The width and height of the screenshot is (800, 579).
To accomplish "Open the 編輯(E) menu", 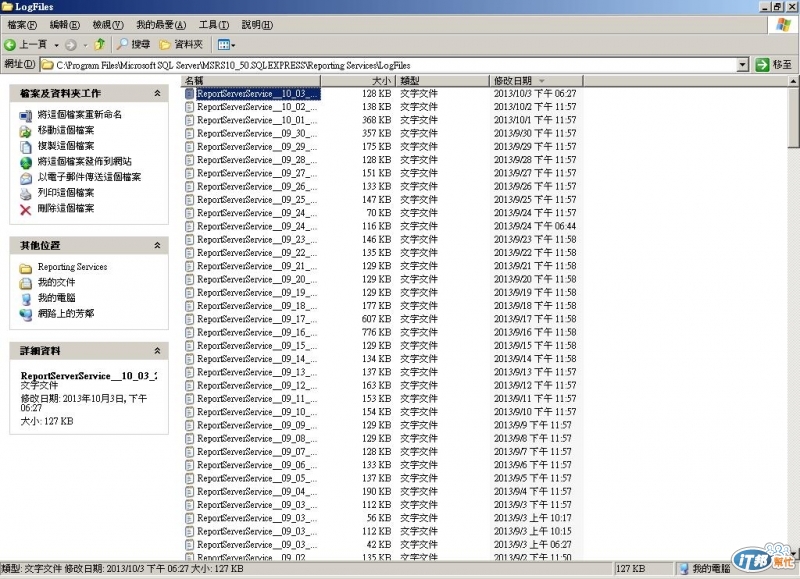I will pos(65,24).
